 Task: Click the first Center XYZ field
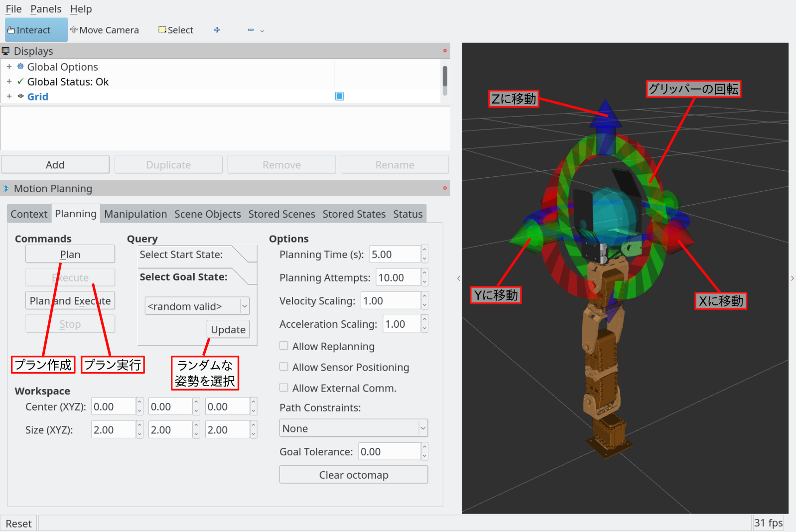coord(114,406)
